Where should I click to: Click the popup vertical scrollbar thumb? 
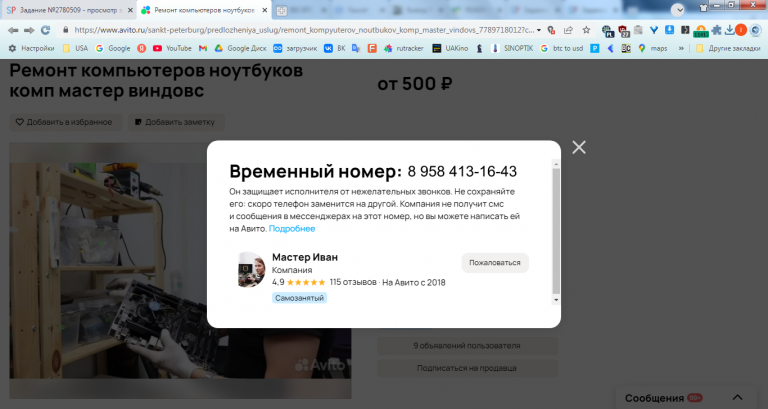coord(556,231)
